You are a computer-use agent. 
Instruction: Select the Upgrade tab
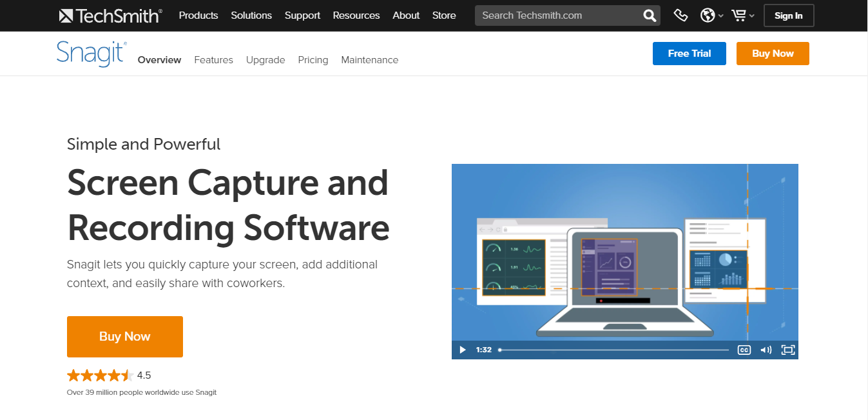[265, 60]
